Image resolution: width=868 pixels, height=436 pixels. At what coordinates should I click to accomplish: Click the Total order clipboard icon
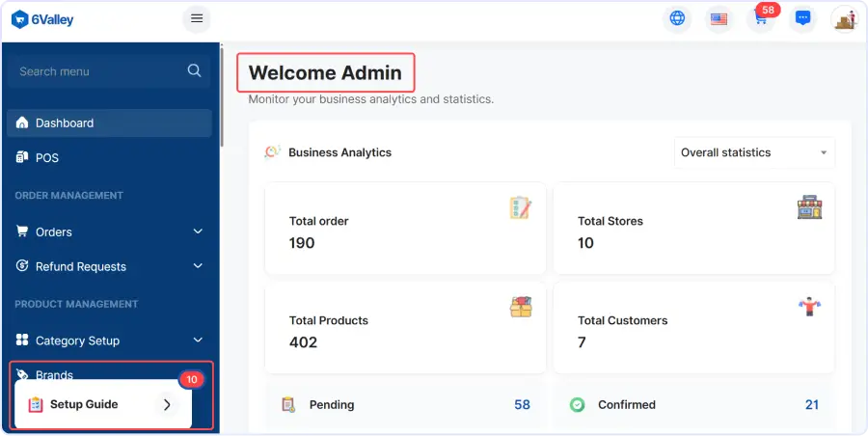pos(521,207)
